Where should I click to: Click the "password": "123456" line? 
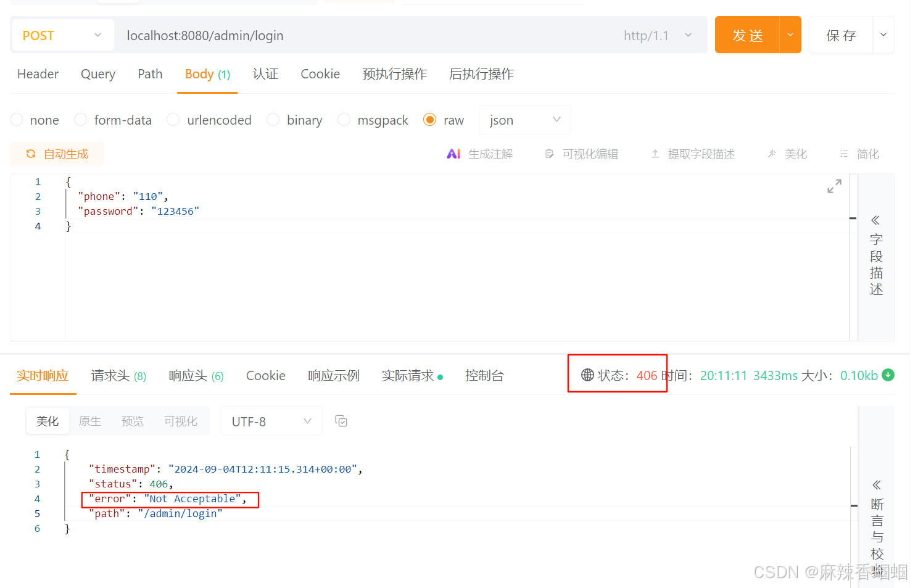coord(139,211)
